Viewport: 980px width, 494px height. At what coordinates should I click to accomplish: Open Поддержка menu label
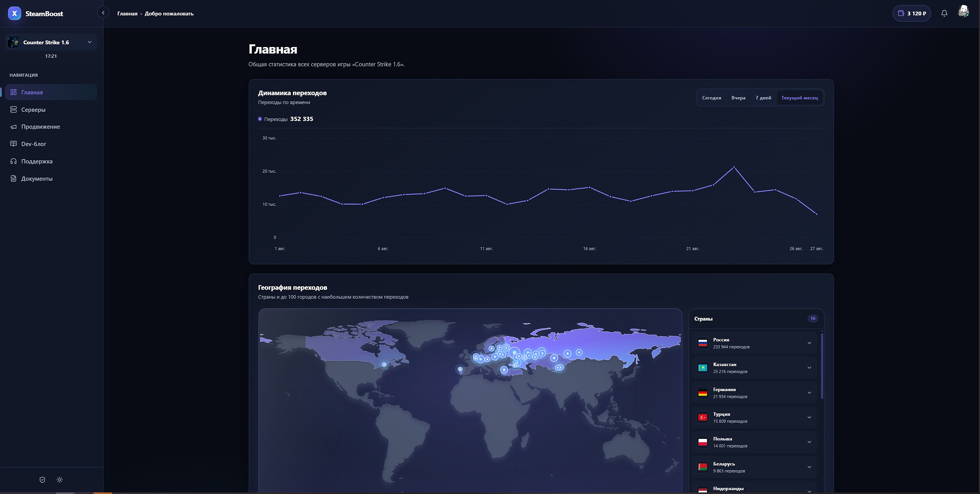click(37, 161)
